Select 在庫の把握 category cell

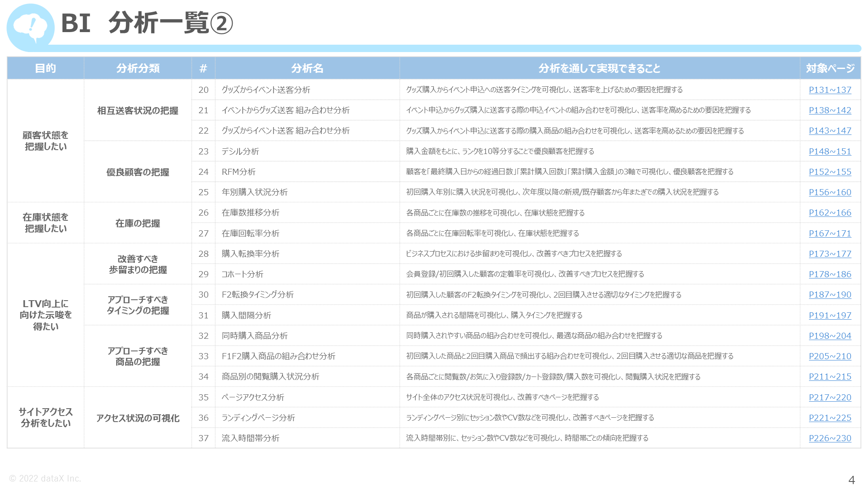[x=138, y=223]
